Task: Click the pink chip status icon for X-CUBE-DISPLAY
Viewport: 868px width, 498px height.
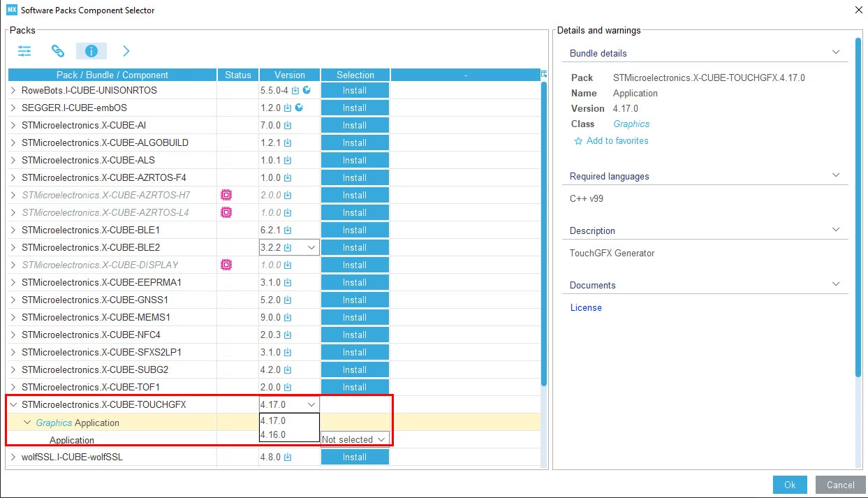Action: pos(226,265)
